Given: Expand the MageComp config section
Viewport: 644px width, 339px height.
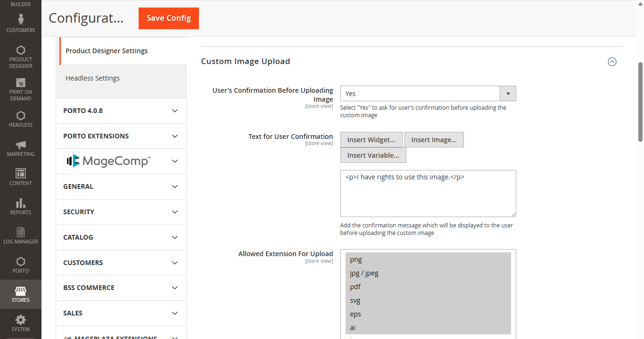Looking at the screenshot, I should tap(121, 161).
